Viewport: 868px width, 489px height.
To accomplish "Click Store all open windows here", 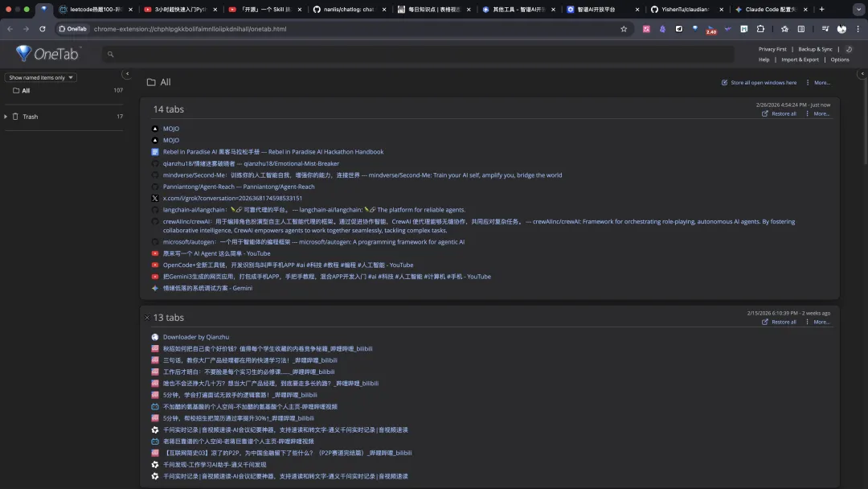I will (759, 83).
